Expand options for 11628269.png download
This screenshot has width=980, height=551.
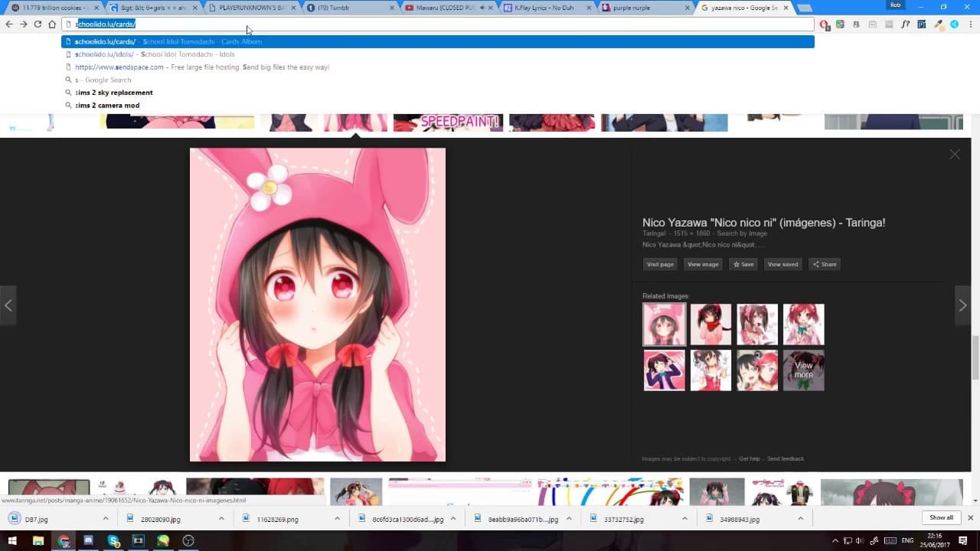(337, 518)
